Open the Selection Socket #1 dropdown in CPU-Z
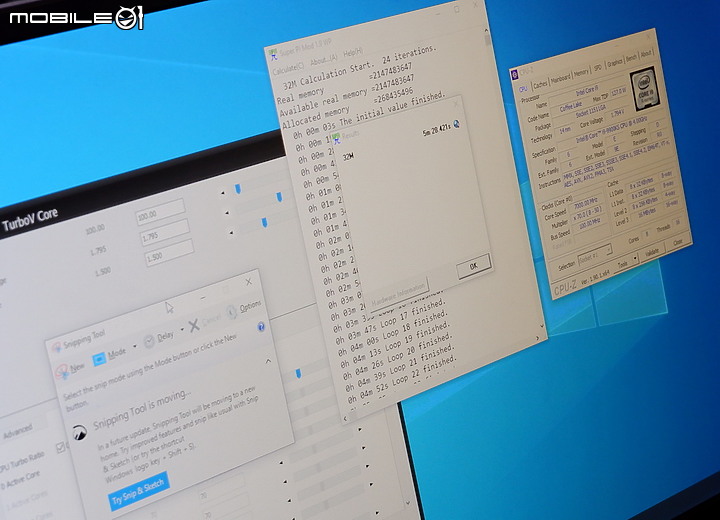Image resolution: width=720 pixels, height=520 pixels. 594,255
